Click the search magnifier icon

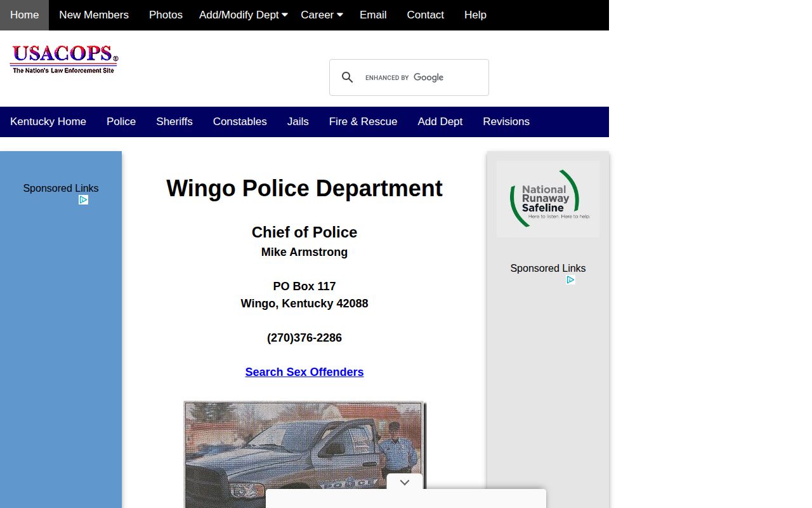(x=347, y=77)
